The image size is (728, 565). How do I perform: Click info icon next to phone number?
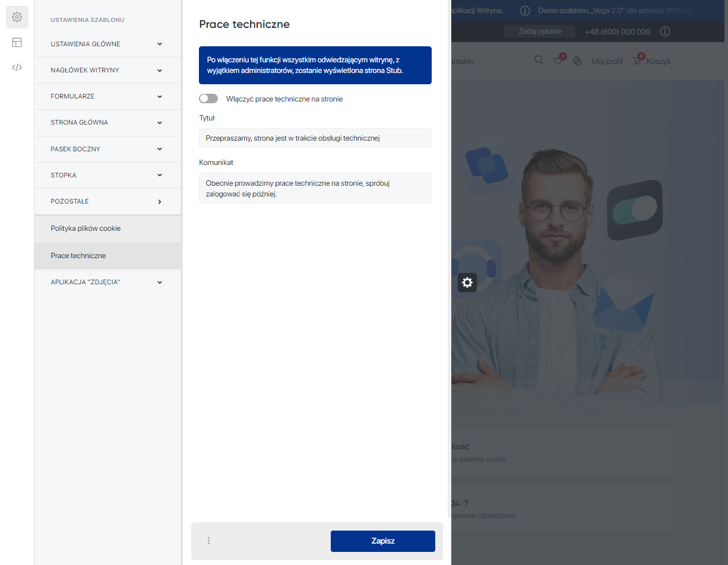click(x=665, y=31)
